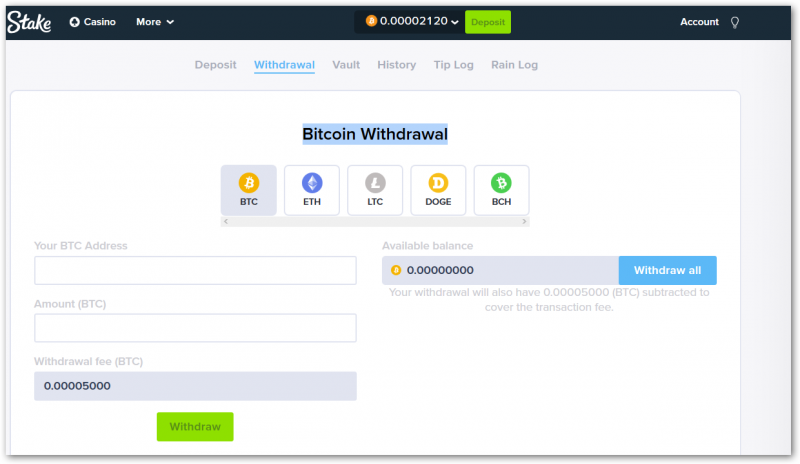Open the balance currency dropdown
This screenshot has width=800, height=464.
(412, 21)
